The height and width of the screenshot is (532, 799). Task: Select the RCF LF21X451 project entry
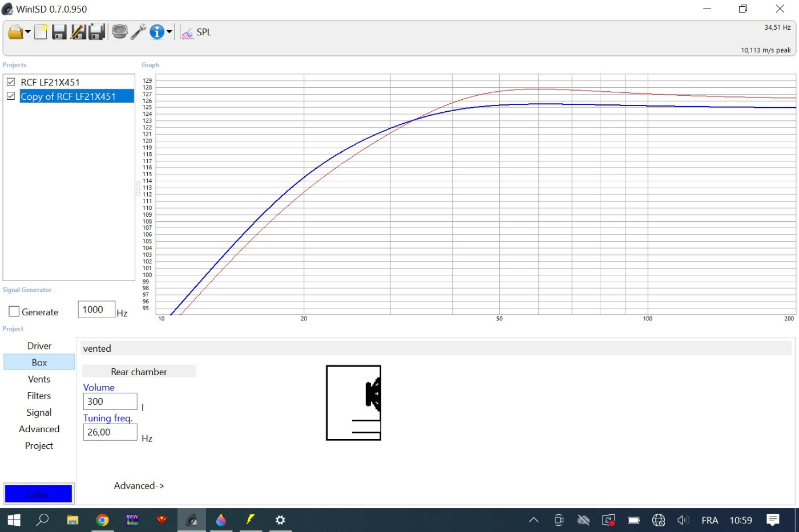[50, 82]
